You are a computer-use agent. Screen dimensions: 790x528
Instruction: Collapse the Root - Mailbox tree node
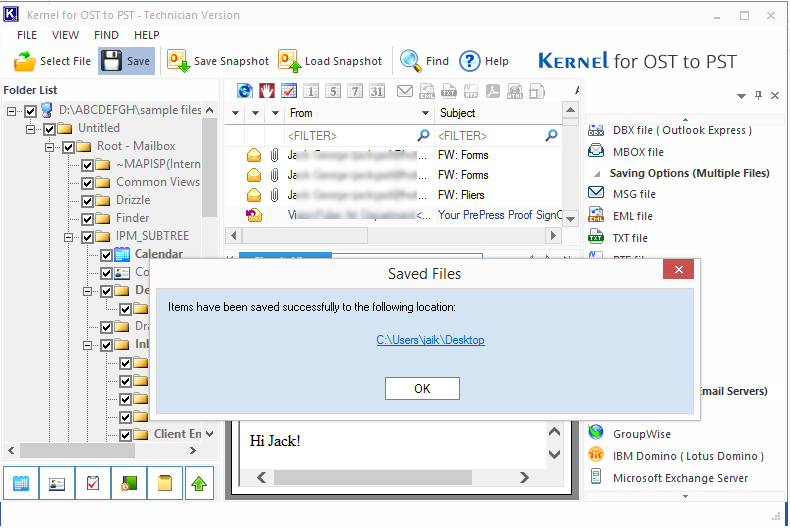[x=49, y=147]
